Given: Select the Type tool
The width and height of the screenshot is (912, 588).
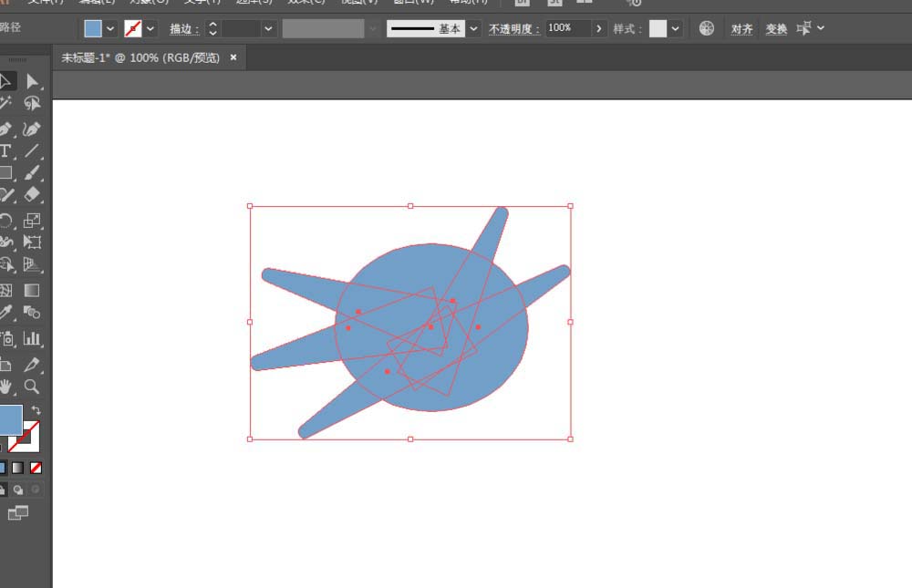Looking at the screenshot, I should coord(5,150).
